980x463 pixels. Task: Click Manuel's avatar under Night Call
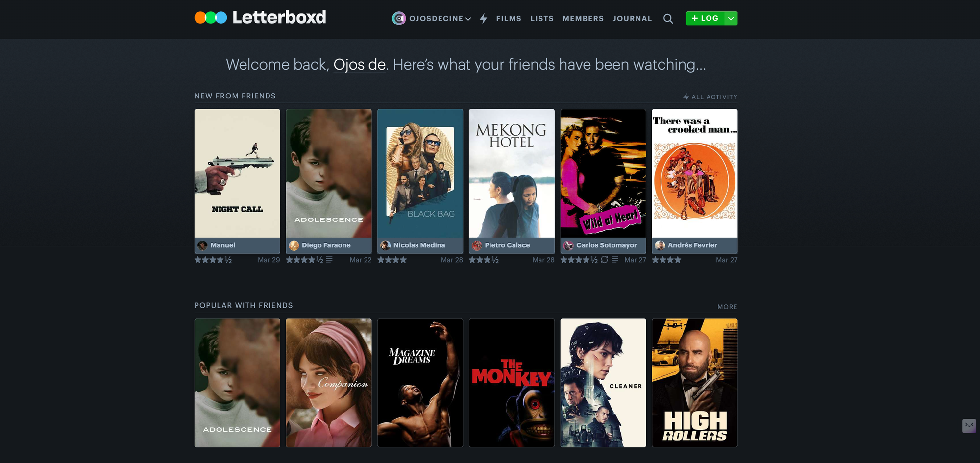click(x=202, y=245)
